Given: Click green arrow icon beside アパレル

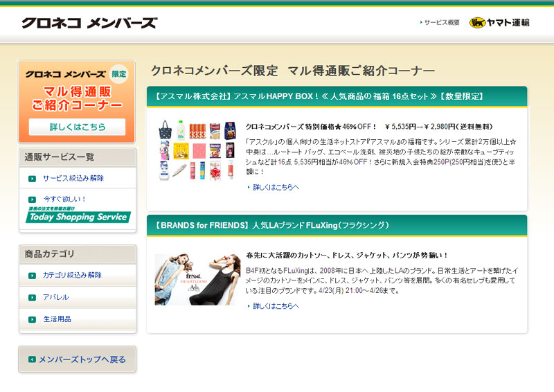Looking at the screenshot, I should [x=32, y=298].
